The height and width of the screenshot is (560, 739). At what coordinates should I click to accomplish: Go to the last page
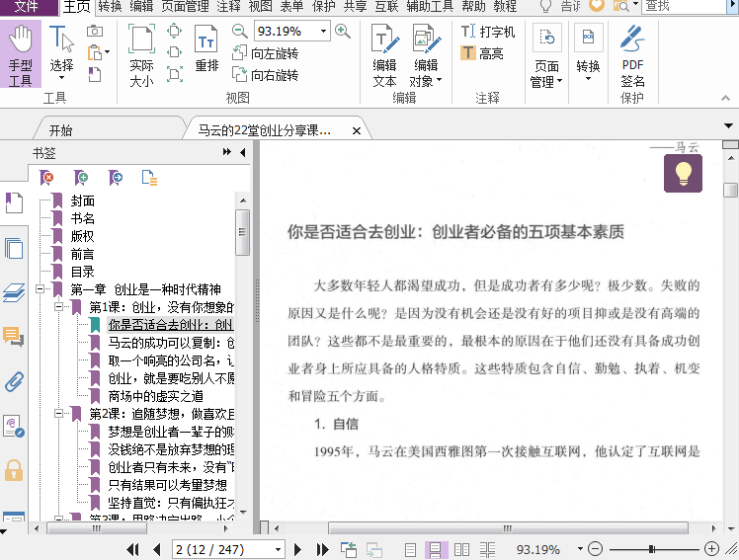323,549
